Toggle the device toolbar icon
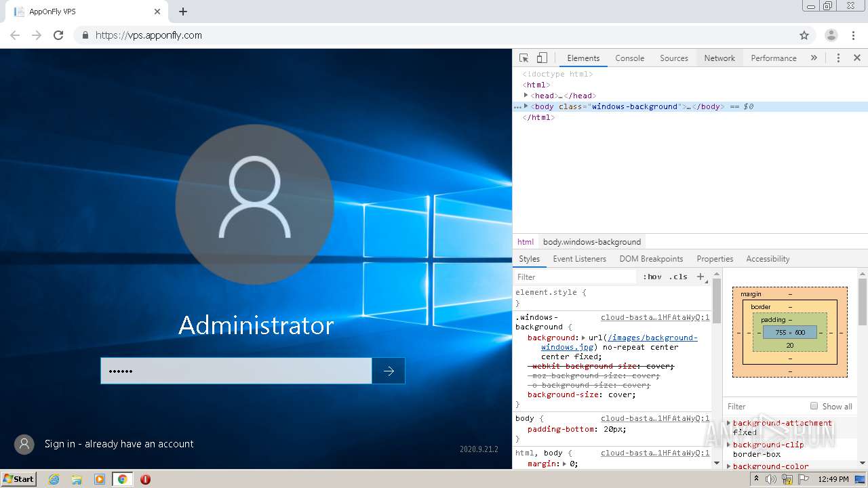Screen dimensions: 868x488 tap(542, 58)
